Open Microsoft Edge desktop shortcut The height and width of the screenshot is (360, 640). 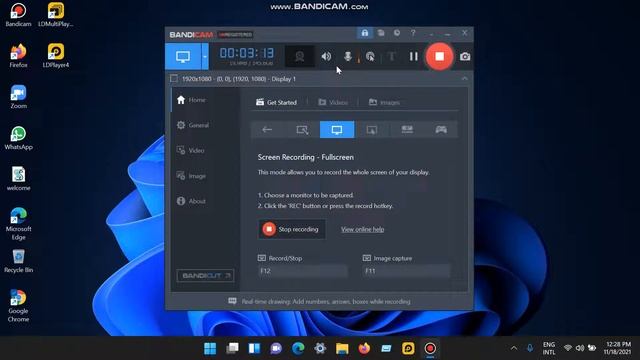[18, 224]
